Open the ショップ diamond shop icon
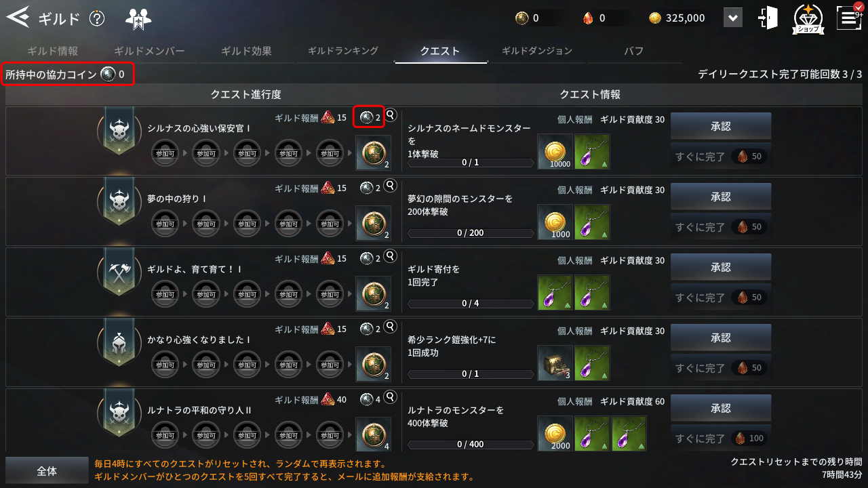 (808, 18)
